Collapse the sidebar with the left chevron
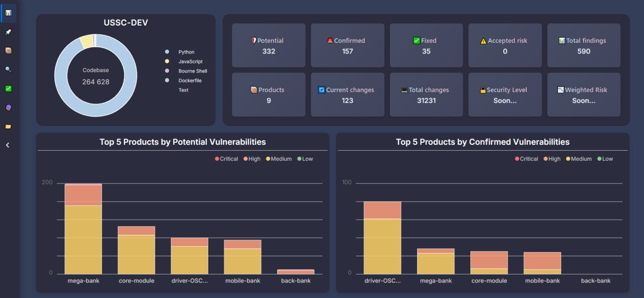 [8, 145]
